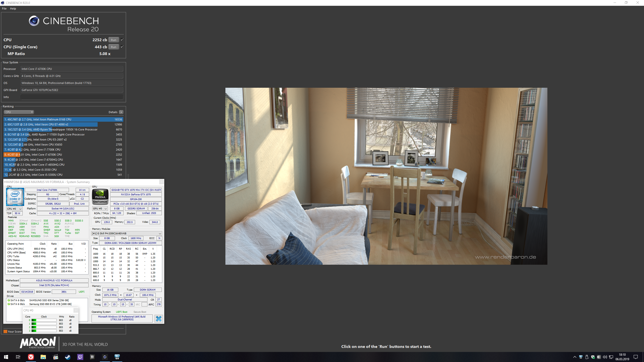This screenshot has width=644, height=362.
Task: Click the HWiNFO taskbar icon
Action: pyautogui.click(x=117, y=357)
